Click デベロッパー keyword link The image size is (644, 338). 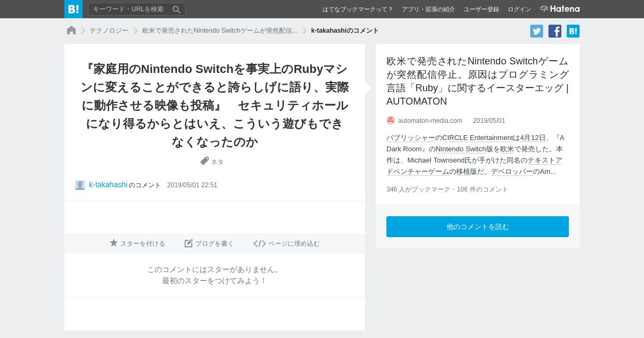pos(512,172)
